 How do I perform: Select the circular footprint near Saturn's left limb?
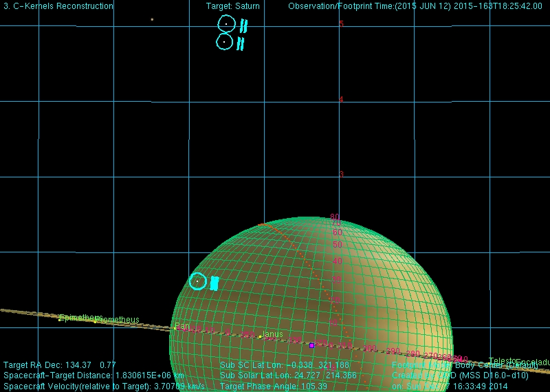[198, 281]
